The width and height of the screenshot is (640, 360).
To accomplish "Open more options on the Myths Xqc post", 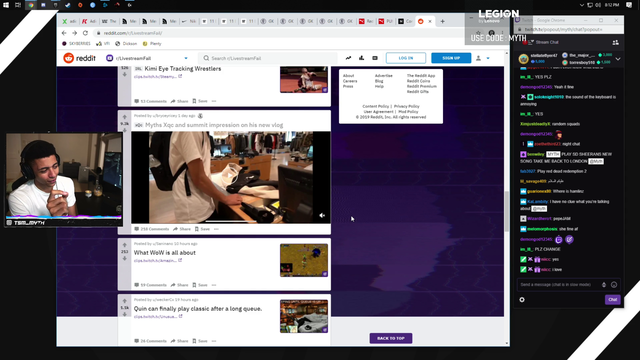I will click(216, 229).
